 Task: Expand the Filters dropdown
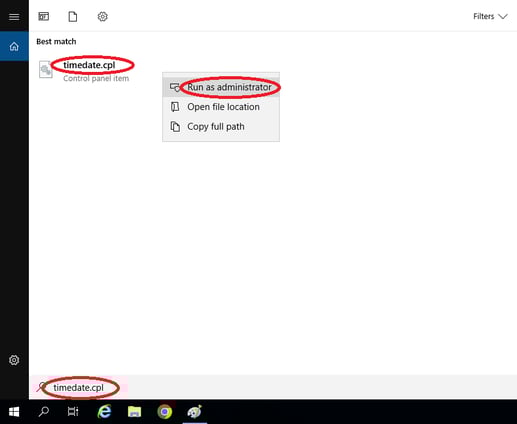tap(490, 16)
